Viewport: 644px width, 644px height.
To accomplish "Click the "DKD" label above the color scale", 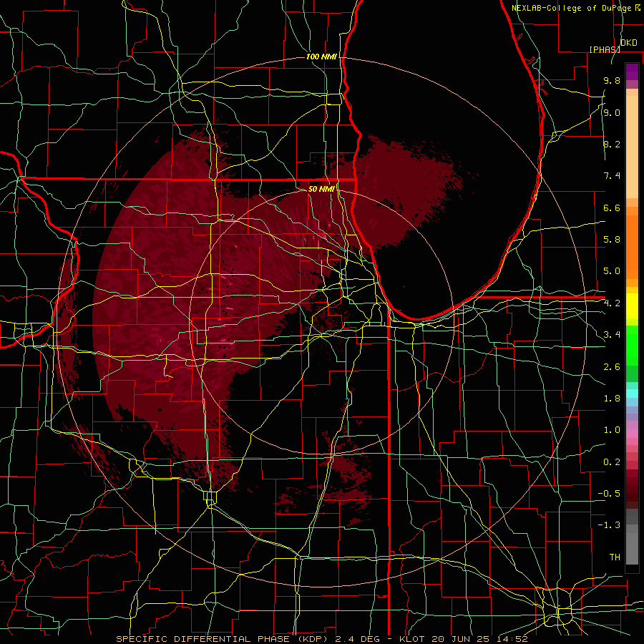I will pyautogui.click(x=628, y=43).
